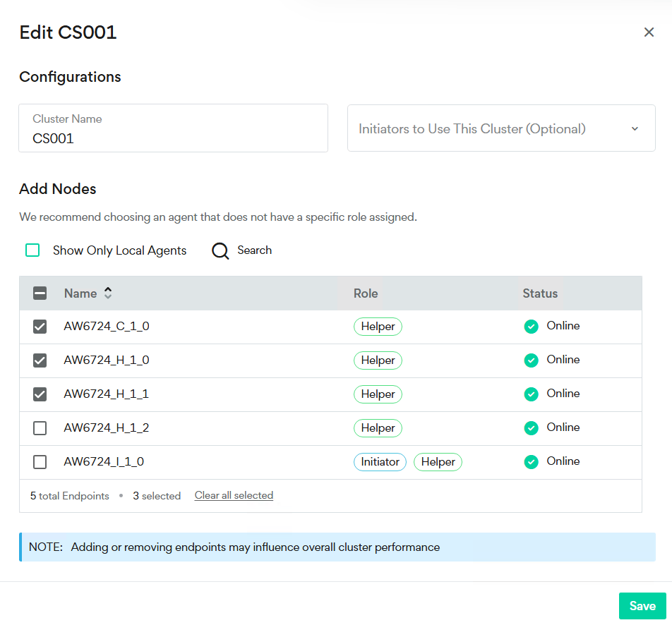This screenshot has width=672, height=625.
Task: Click the Initiator role badge
Action: click(380, 462)
